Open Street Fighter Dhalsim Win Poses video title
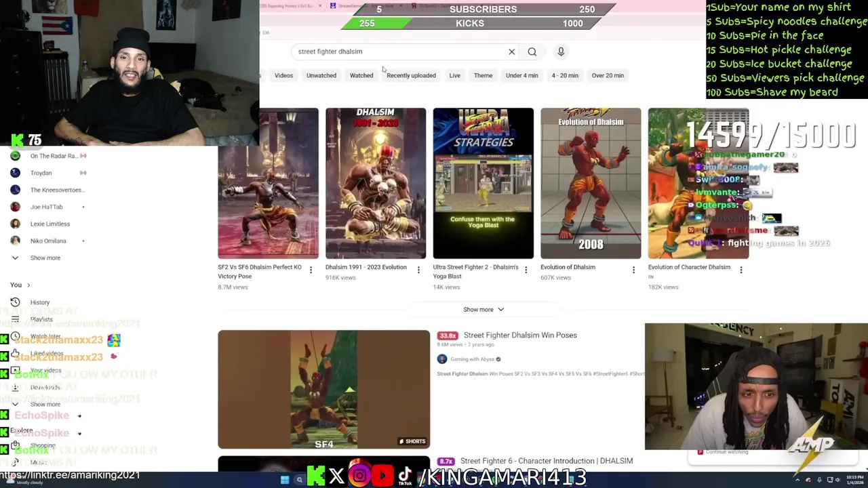This screenshot has width=868, height=488. pos(520,335)
